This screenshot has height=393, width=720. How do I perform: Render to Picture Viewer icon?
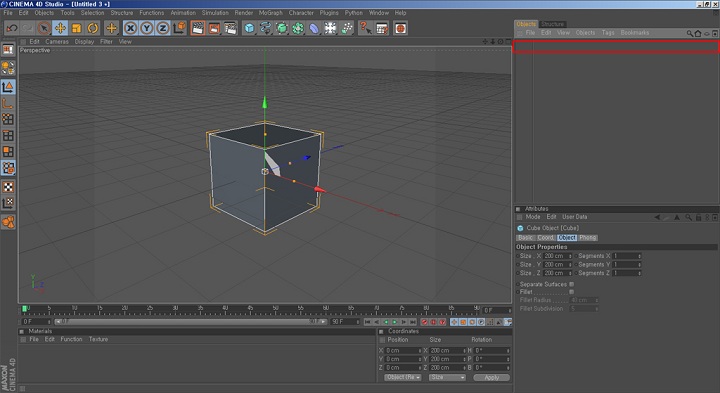(x=214, y=28)
